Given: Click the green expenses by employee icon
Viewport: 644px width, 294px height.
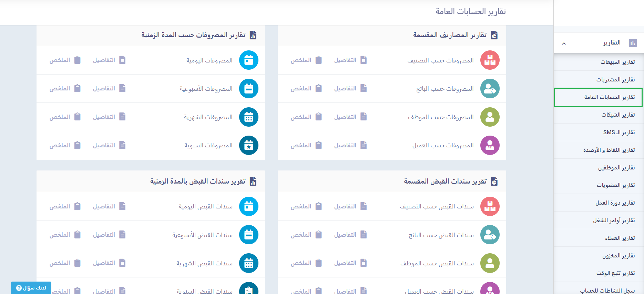Looking at the screenshot, I should click(x=490, y=117).
